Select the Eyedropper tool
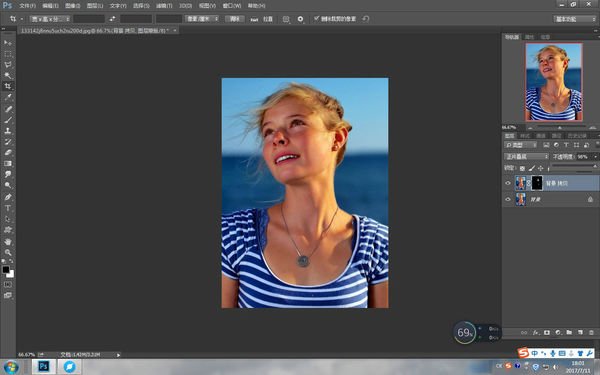The image size is (600, 375). pos(8,97)
